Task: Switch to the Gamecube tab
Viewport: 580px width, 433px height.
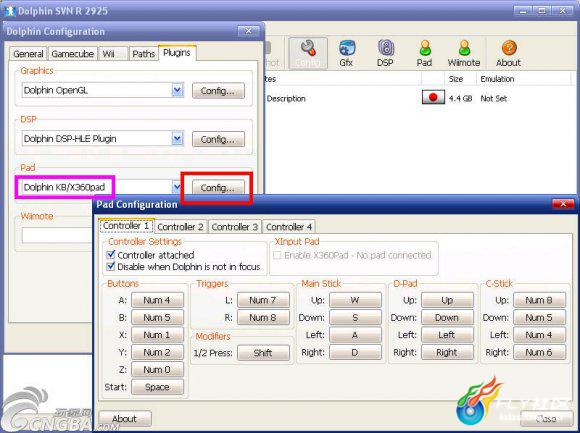Action: tap(72, 54)
